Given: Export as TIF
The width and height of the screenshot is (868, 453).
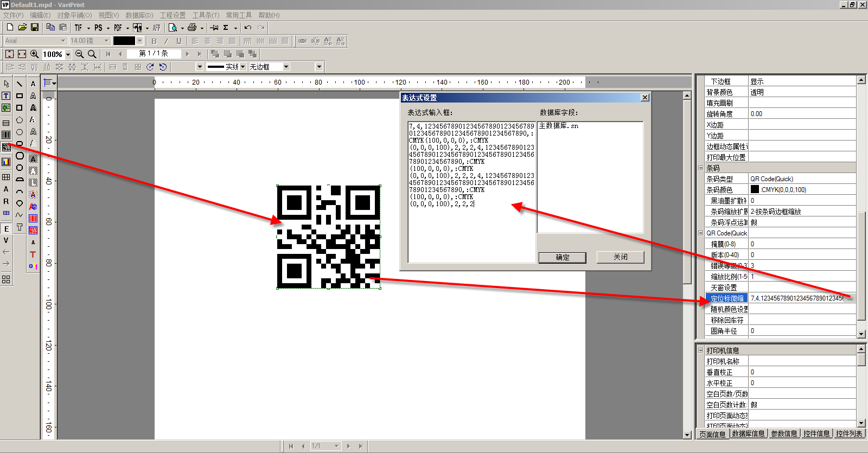Looking at the screenshot, I should tap(79, 28).
